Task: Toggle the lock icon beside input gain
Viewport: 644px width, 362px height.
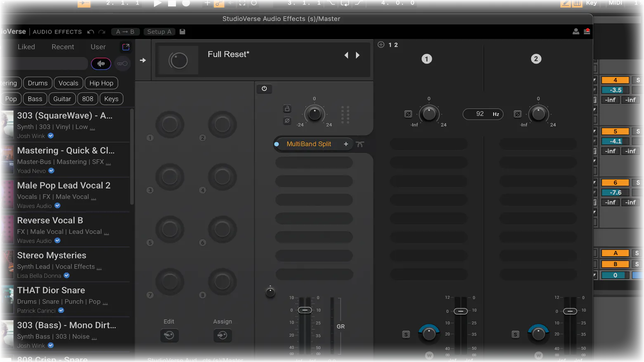Action: (287, 109)
